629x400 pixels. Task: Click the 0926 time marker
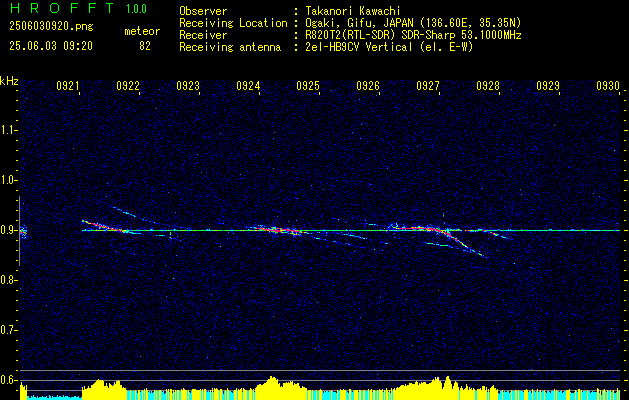368,86
